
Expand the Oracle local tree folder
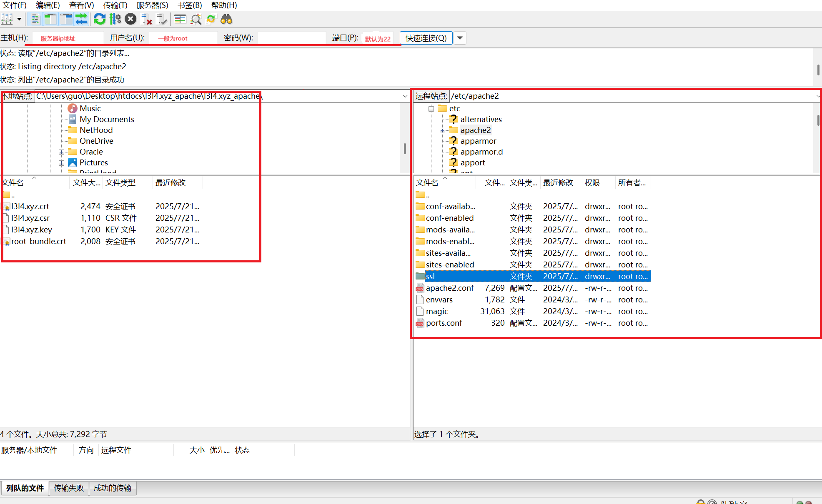pos(61,152)
